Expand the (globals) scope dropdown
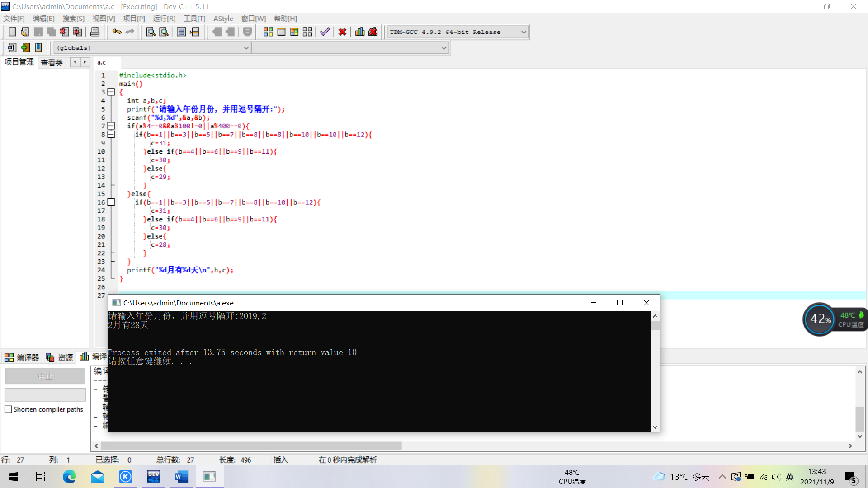This screenshot has height=488, width=868. click(x=246, y=48)
